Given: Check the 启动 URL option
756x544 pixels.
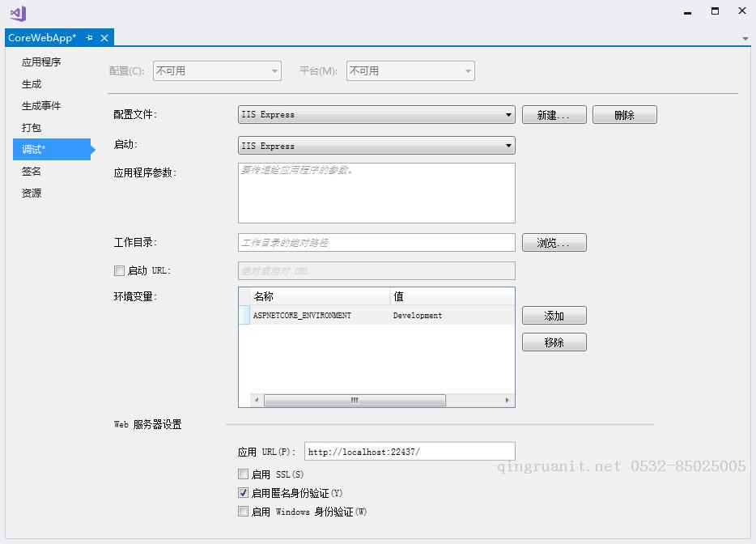Looking at the screenshot, I should 119,270.
